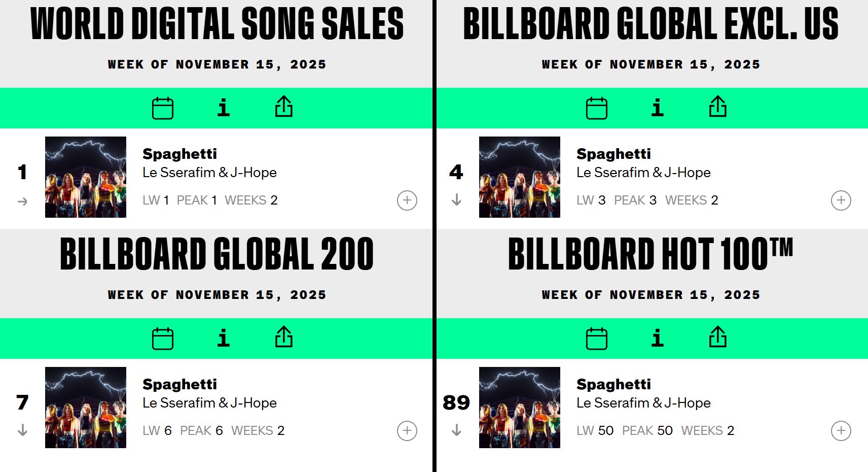
Task: Open date picker for Billboard Global 200
Action: click(x=163, y=339)
